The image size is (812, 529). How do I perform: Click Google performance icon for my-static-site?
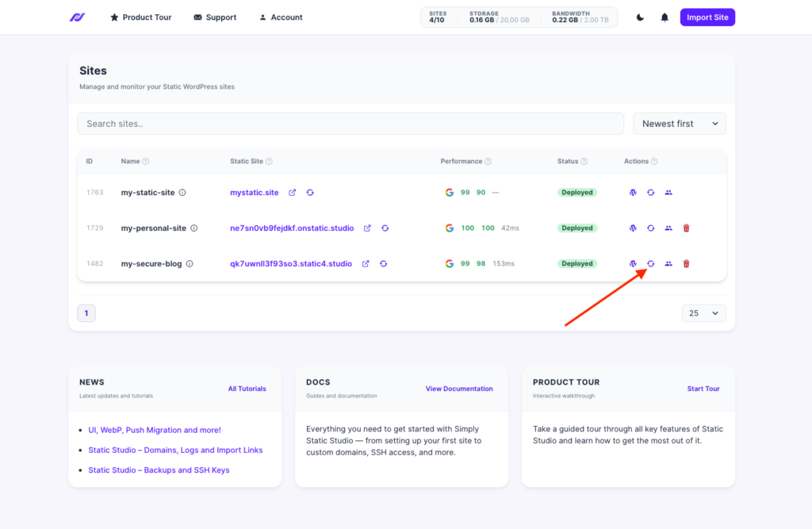pos(450,192)
